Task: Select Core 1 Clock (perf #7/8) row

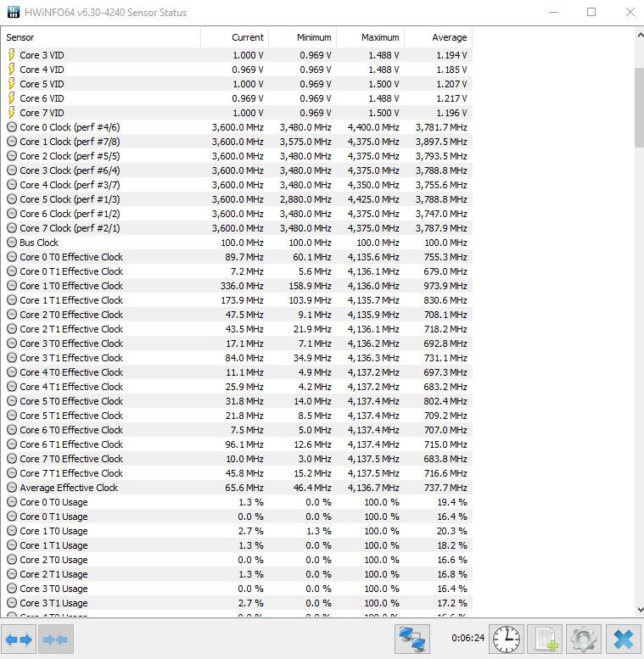Action: (x=237, y=142)
